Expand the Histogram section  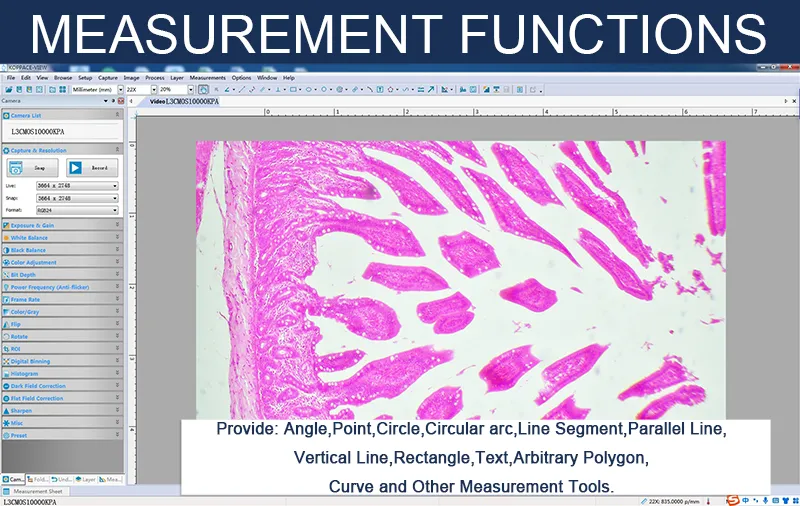[x=60, y=374]
